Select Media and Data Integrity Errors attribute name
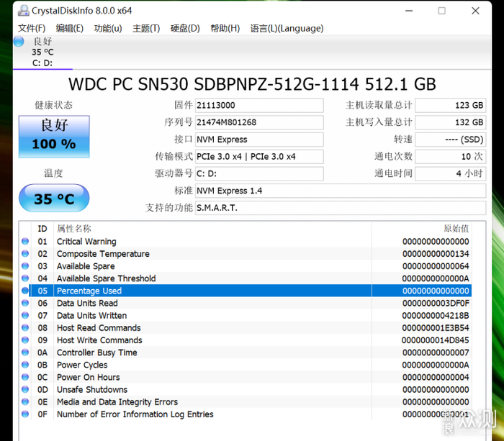Image resolution: width=504 pixels, height=441 pixels. [x=117, y=402]
